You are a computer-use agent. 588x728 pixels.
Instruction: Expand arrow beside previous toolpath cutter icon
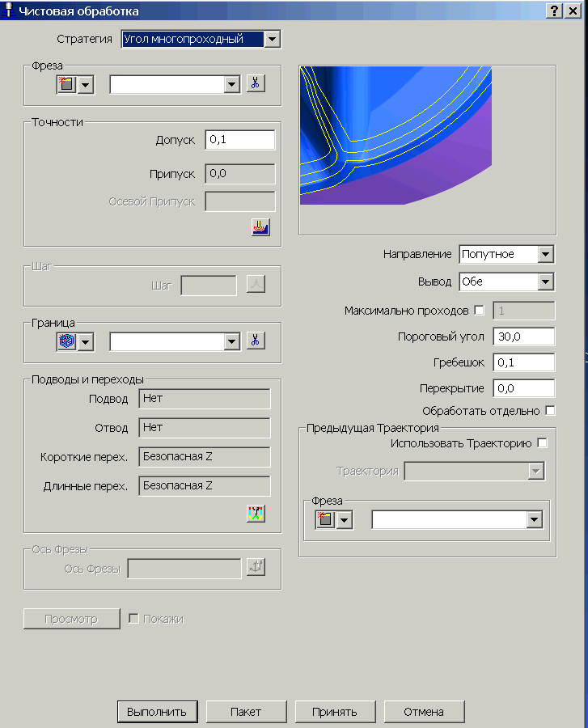(345, 520)
